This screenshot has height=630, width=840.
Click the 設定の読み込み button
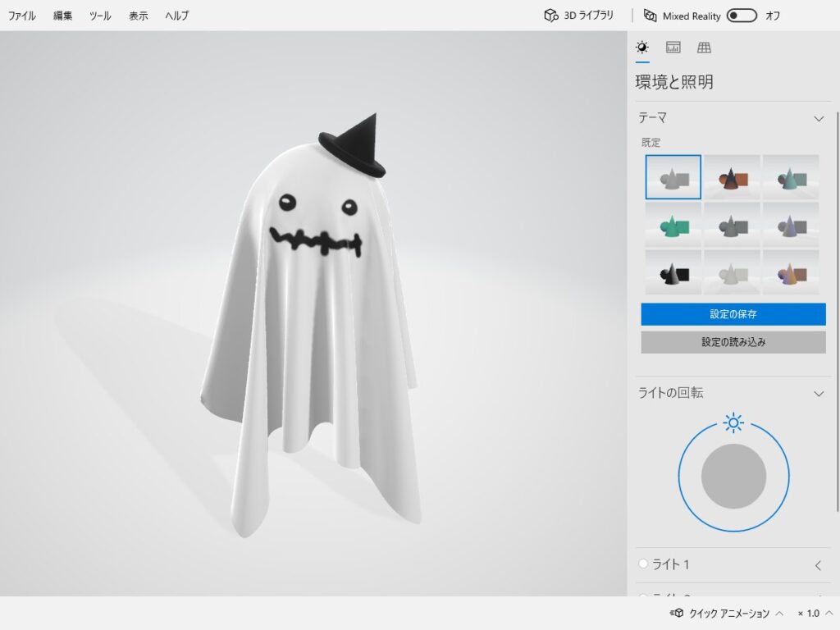pyautogui.click(x=733, y=342)
